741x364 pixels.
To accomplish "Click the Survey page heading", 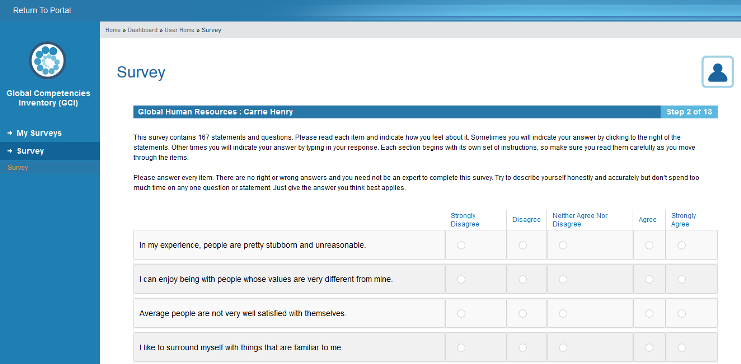I will [x=141, y=72].
